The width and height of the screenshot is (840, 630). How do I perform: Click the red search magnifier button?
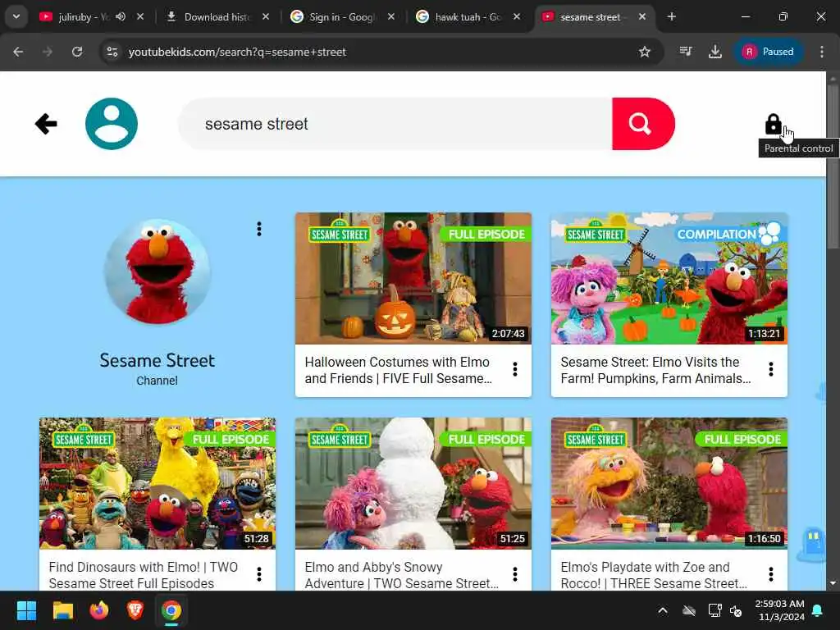pyautogui.click(x=643, y=124)
